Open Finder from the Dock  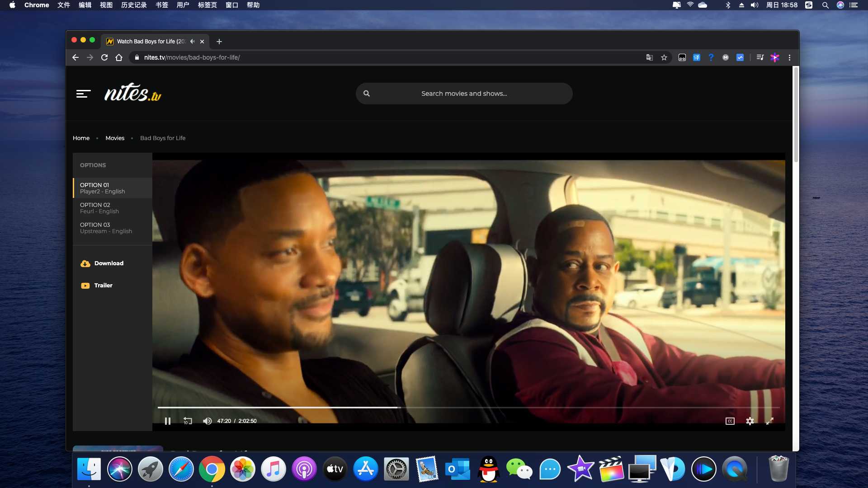click(89, 469)
